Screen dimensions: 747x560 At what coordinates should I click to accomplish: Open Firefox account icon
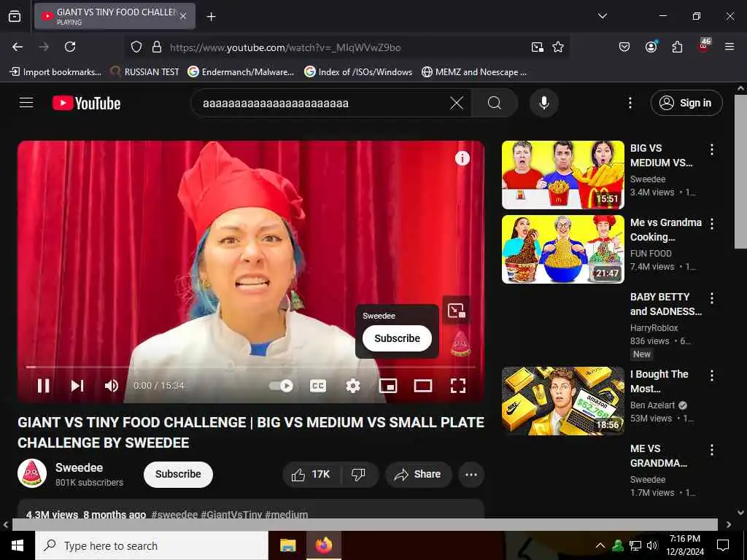[651, 47]
